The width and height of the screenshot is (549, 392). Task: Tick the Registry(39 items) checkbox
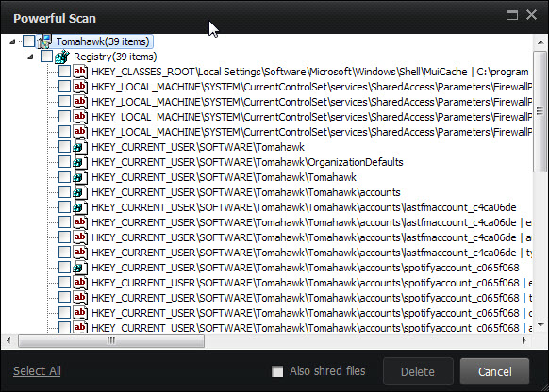point(46,57)
